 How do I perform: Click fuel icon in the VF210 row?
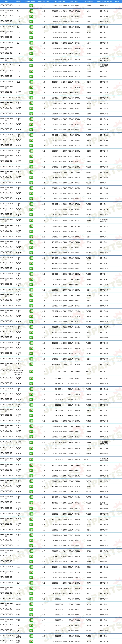(x=31, y=371)
